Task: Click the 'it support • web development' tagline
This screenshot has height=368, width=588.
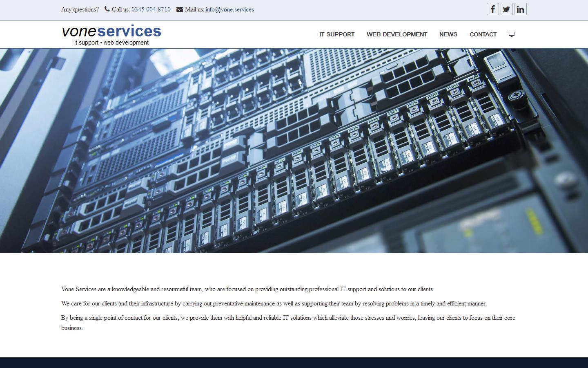Action: [111, 43]
